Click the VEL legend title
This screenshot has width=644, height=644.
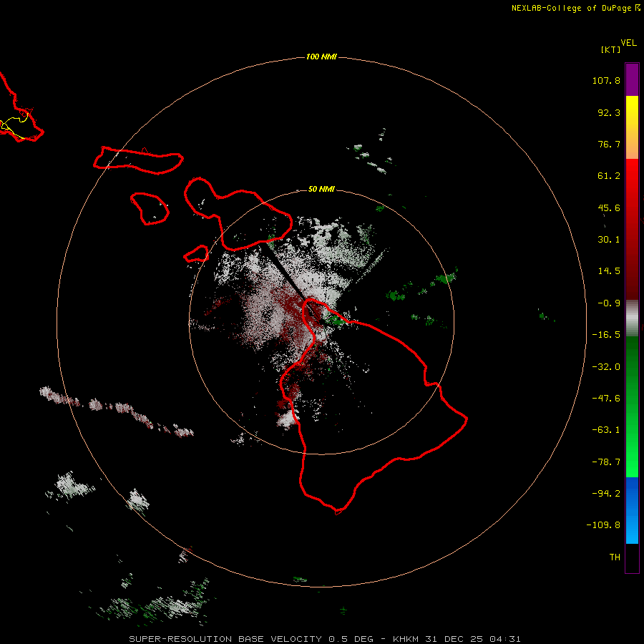pyautogui.click(x=628, y=43)
